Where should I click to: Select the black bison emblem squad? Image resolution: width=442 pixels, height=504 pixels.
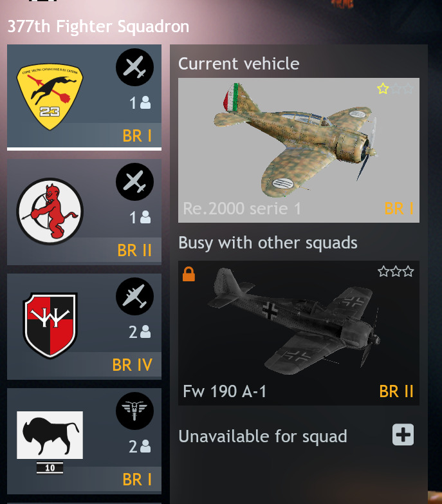coord(50,435)
